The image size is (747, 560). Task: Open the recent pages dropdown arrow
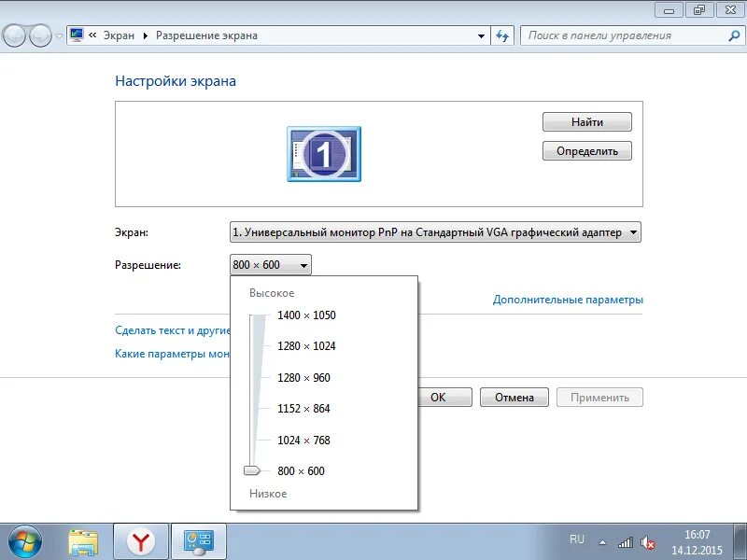tap(59, 36)
